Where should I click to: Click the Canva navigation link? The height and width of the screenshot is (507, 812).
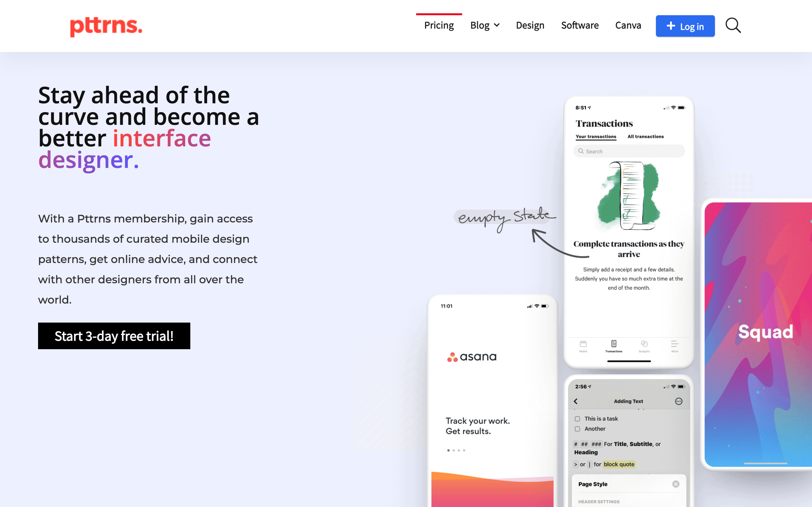pyautogui.click(x=628, y=25)
